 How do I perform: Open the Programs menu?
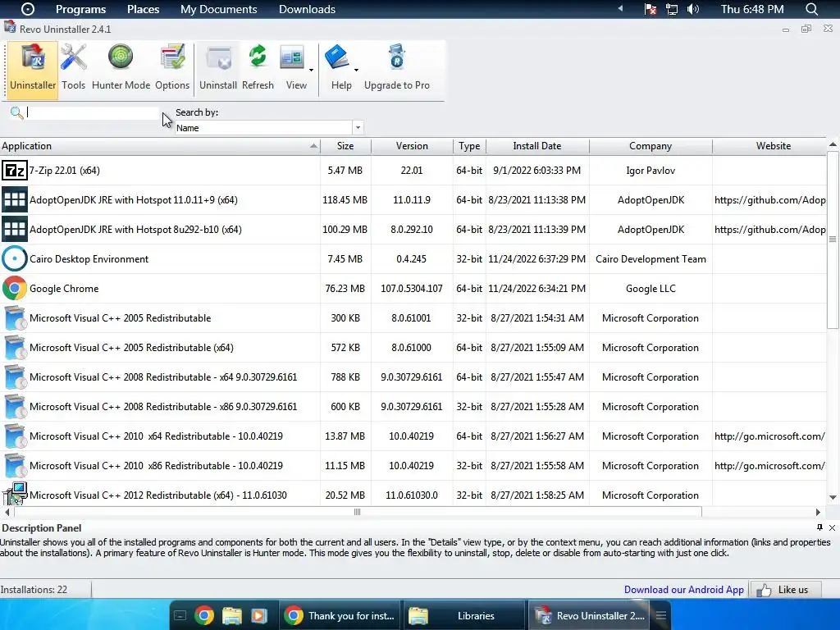pyautogui.click(x=81, y=9)
